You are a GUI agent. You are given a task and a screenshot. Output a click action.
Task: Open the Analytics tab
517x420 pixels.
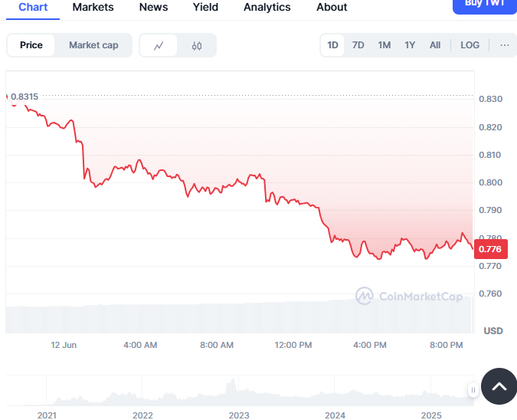pyautogui.click(x=267, y=7)
